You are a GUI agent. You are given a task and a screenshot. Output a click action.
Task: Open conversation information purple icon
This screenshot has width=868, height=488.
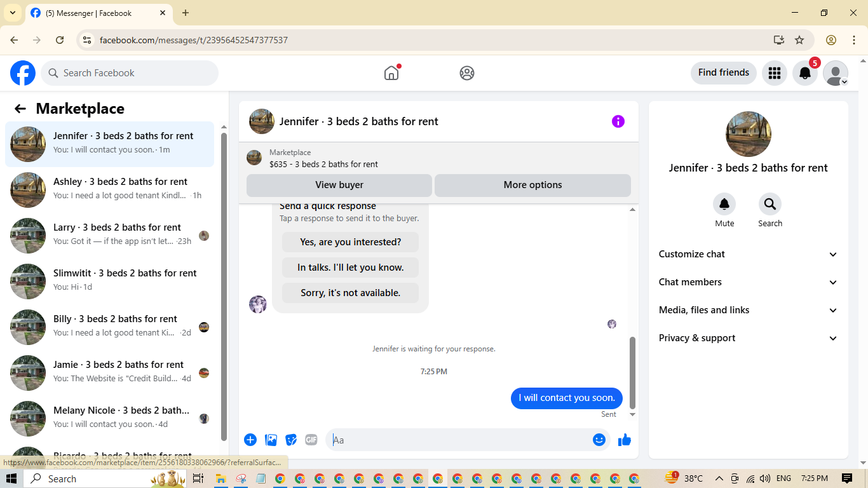[x=618, y=121]
